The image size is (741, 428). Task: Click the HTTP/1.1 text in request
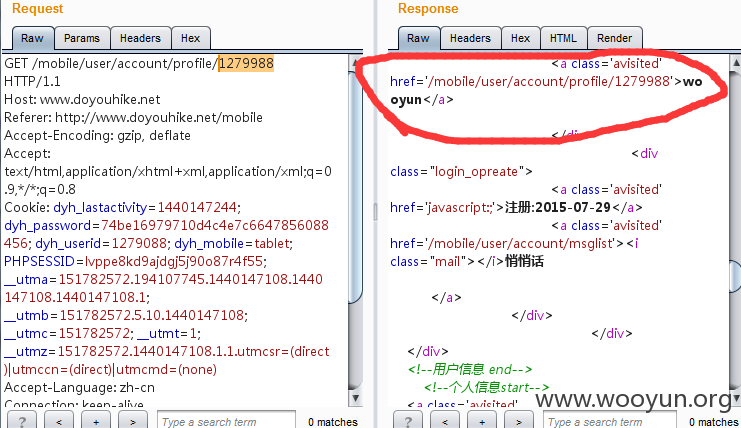pos(32,81)
